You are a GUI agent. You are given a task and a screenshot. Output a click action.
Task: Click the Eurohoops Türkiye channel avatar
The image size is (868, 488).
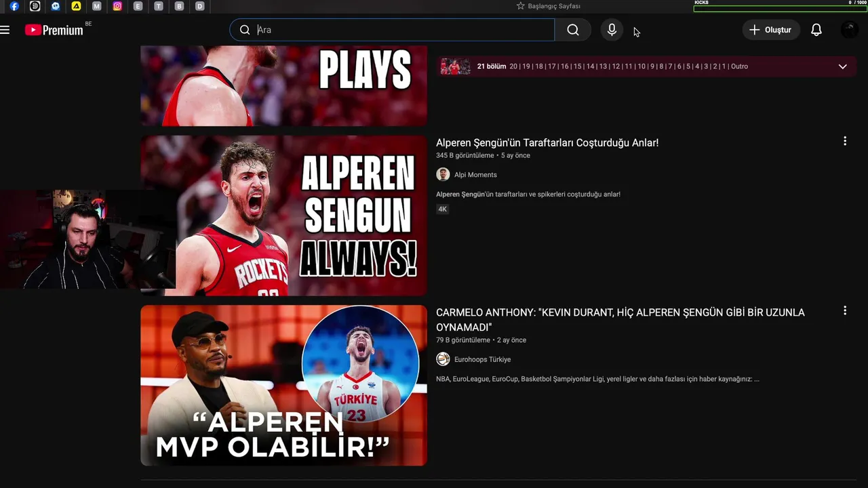[x=443, y=359]
